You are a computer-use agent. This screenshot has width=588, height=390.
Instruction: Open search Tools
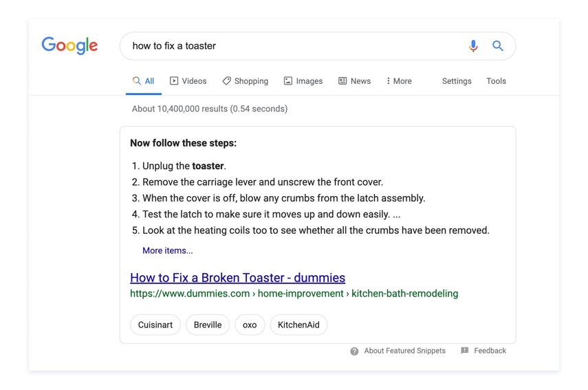click(x=496, y=81)
